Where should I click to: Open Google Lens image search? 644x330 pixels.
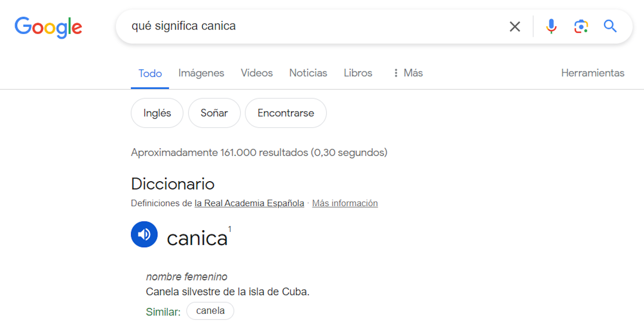581,27
